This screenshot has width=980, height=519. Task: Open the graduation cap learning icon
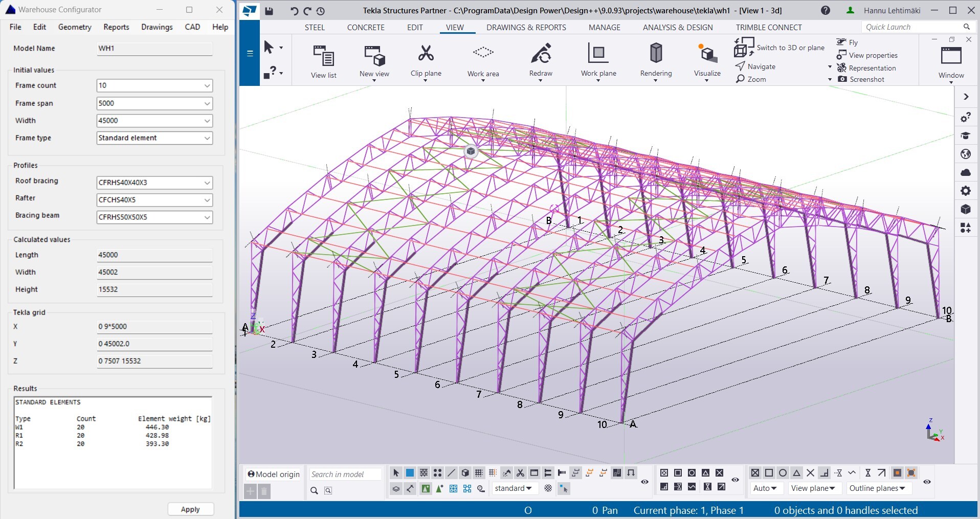tap(966, 136)
